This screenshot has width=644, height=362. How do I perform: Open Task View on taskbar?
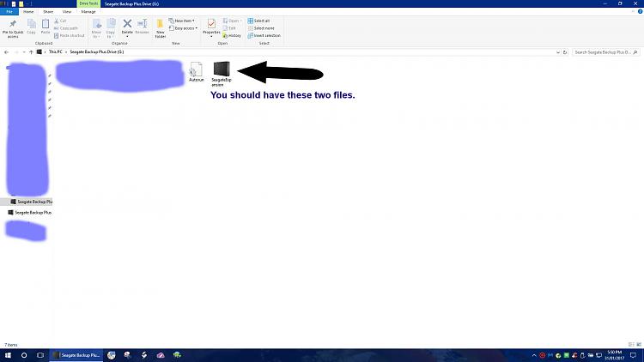40,355
